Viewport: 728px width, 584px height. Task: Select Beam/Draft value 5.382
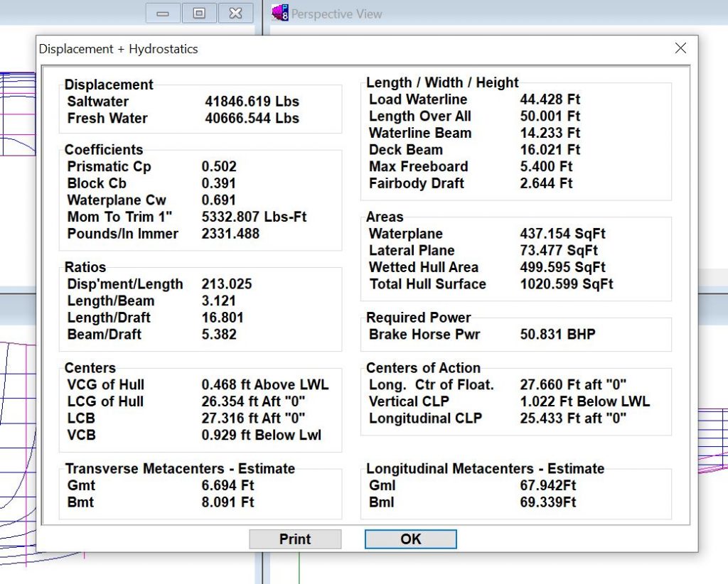coord(219,334)
